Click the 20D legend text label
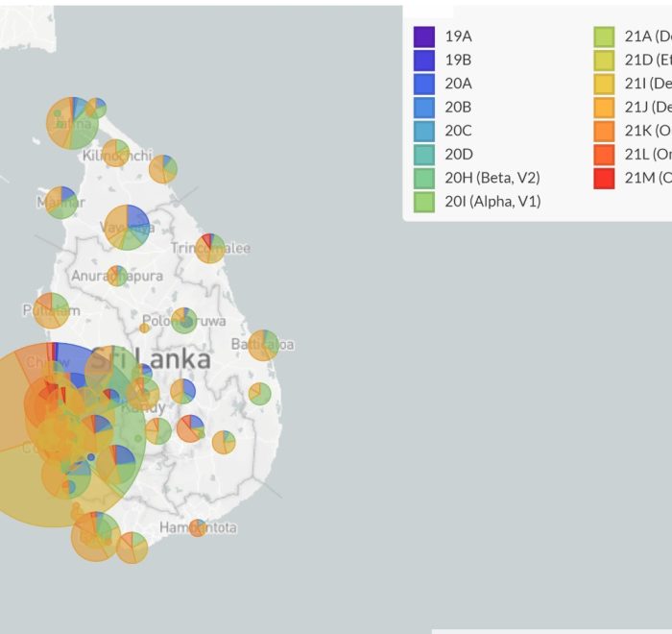The width and height of the screenshot is (672, 634). 458,154
